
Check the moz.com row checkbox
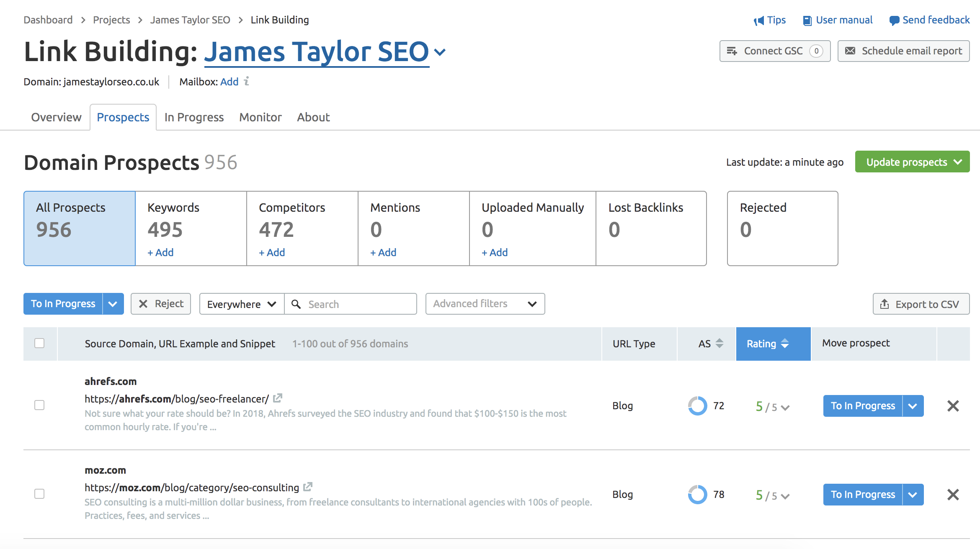[39, 494]
